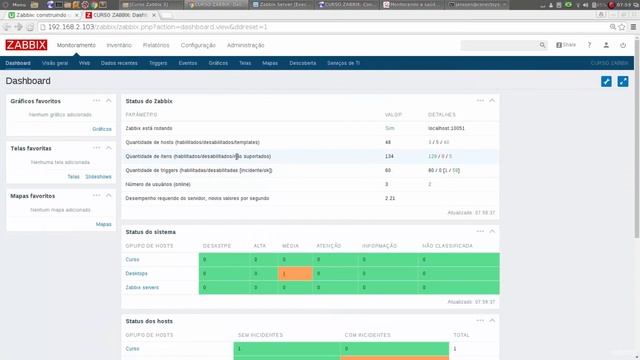Open the Zabbix servers host group link

tap(142, 287)
